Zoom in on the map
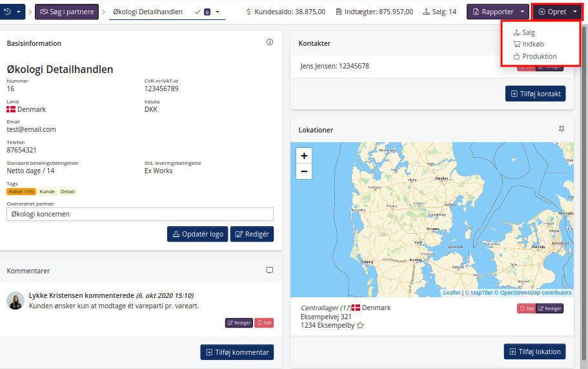The height and width of the screenshot is (369, 588). (304, 155)
